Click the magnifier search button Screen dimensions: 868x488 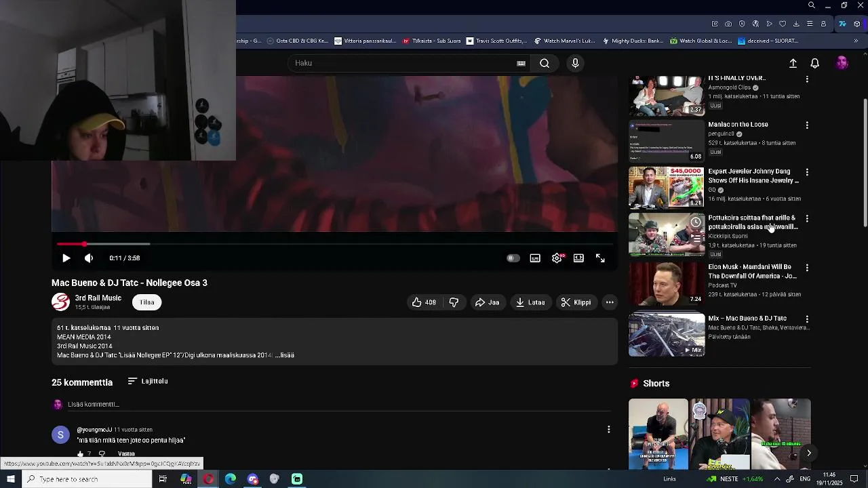click(545, 63)
